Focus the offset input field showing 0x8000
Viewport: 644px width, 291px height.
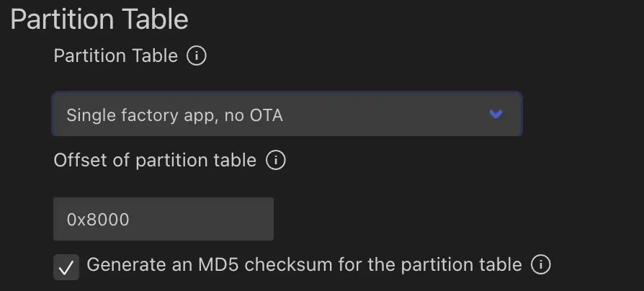click(x=164, y=219)
